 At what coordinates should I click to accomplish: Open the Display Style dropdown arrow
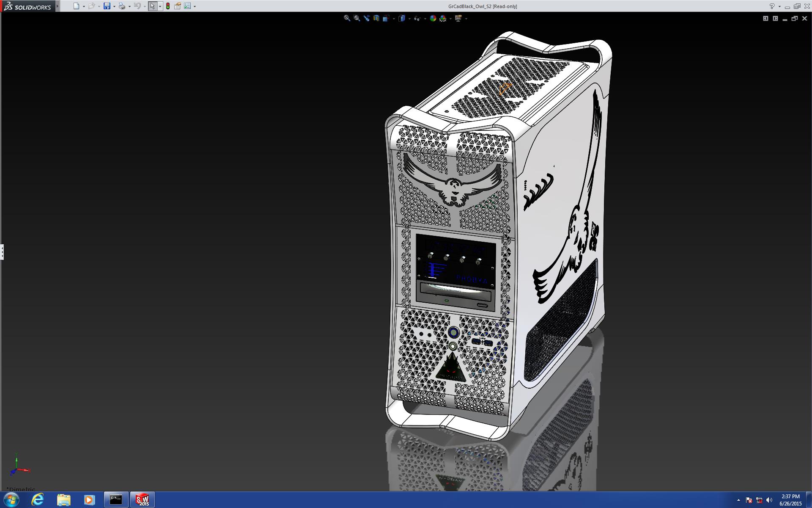coord(409,19)
